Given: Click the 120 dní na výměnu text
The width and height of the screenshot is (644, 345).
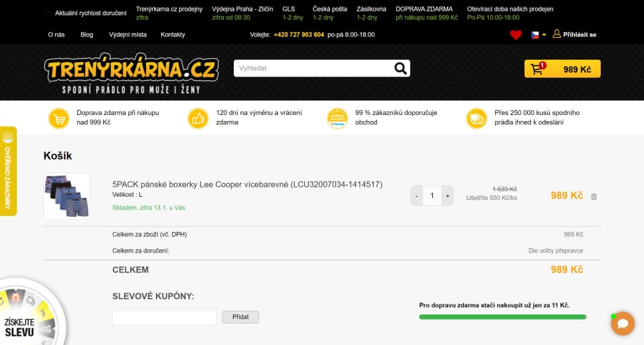Looking at the screenshot, I should pyautogui.click(x=259, y=117).
